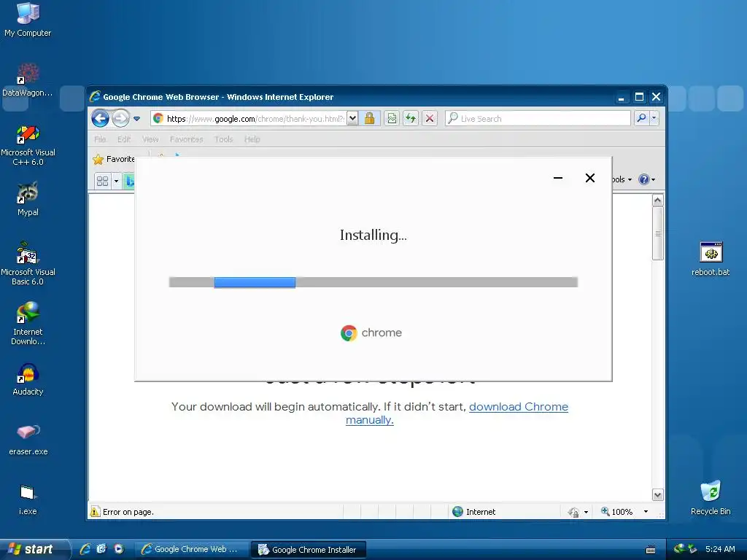Click the security lock icon
747x560 pixels.
(x=369, y=118)
